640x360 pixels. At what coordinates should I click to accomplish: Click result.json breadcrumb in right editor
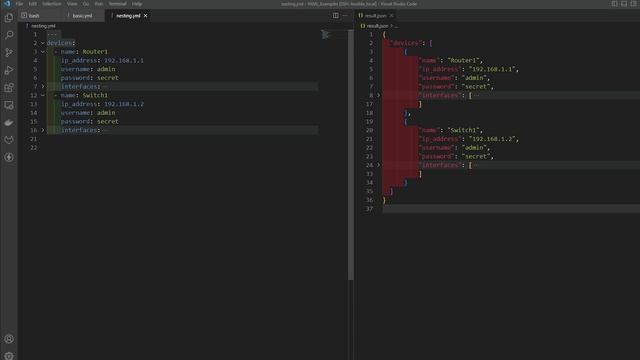(377, 26)
